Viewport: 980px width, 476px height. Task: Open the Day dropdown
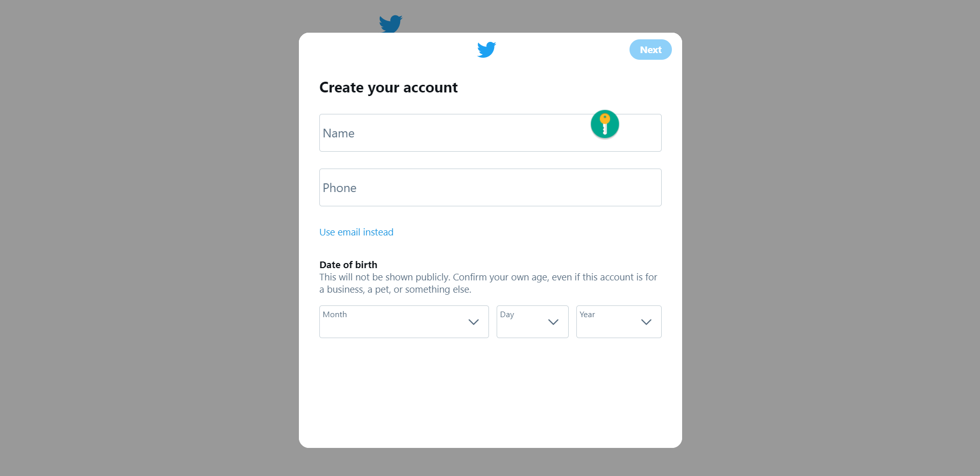coord(532,322)
